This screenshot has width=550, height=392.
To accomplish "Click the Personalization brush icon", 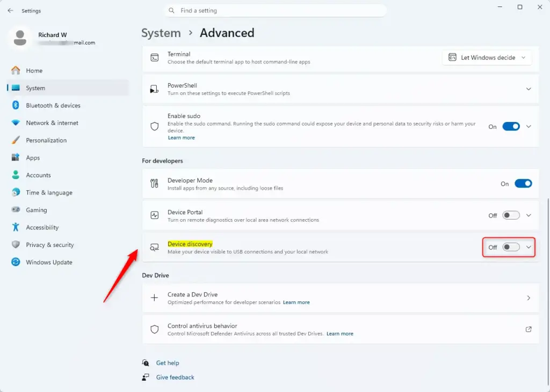I will tap(16, 140).
